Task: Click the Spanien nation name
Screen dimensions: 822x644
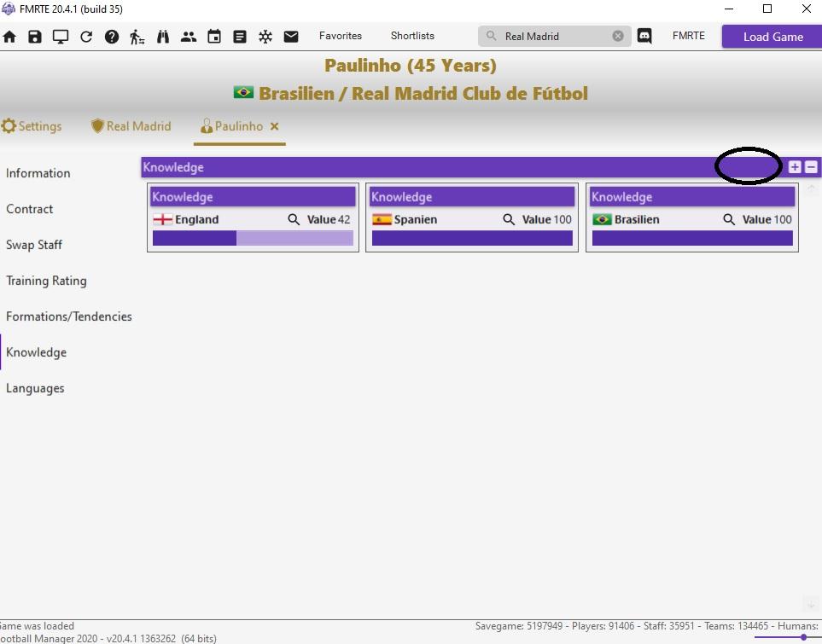Action: (x=415, y=219)
